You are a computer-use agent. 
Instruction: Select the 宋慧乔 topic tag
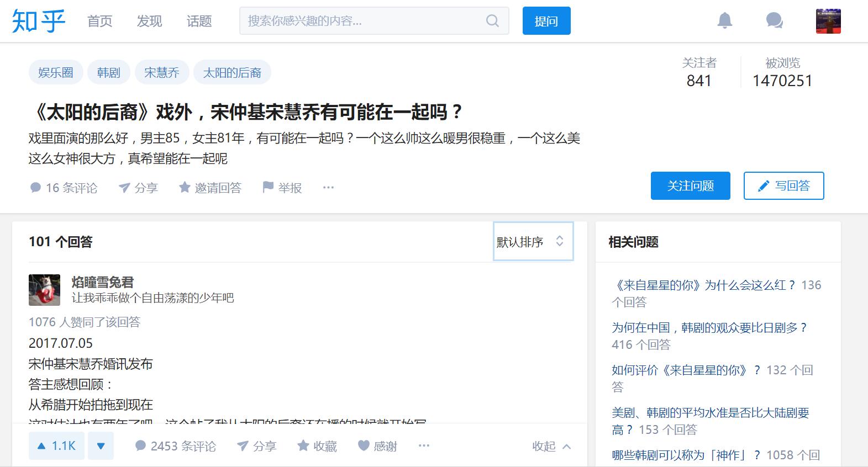162,72
